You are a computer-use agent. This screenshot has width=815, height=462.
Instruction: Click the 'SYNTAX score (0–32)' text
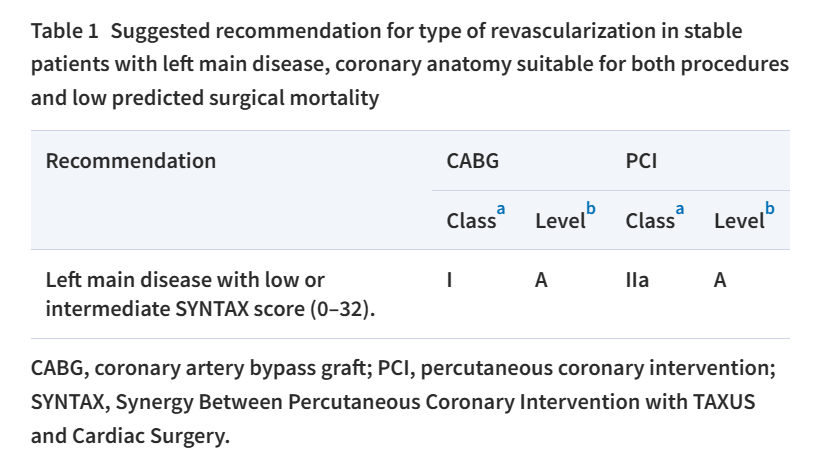(273, 309)
